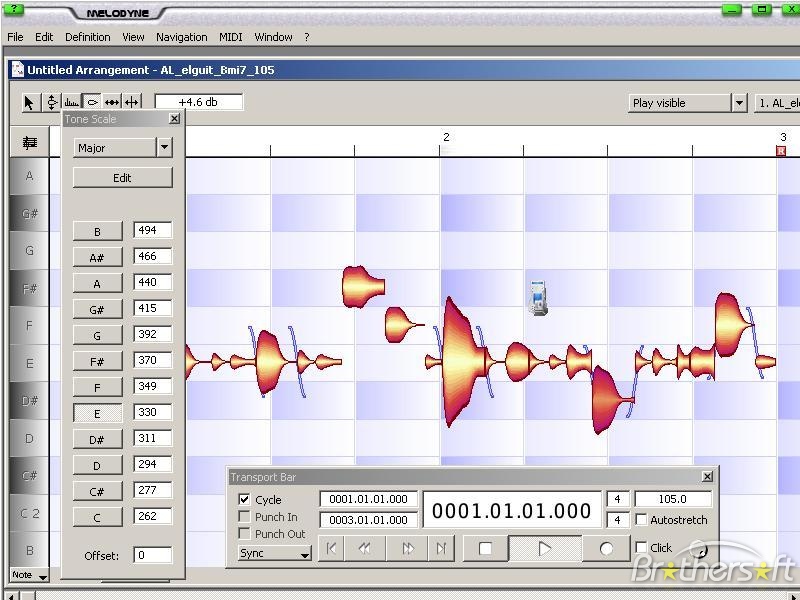Viewport: 800px width, 600px height.
Task: Select the note separation tool
Action: click(x=132, y=103)
